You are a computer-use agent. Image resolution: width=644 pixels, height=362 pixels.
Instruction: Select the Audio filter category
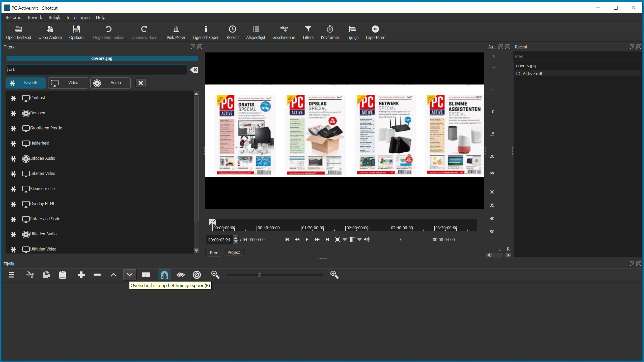click(x=110, y=83)
